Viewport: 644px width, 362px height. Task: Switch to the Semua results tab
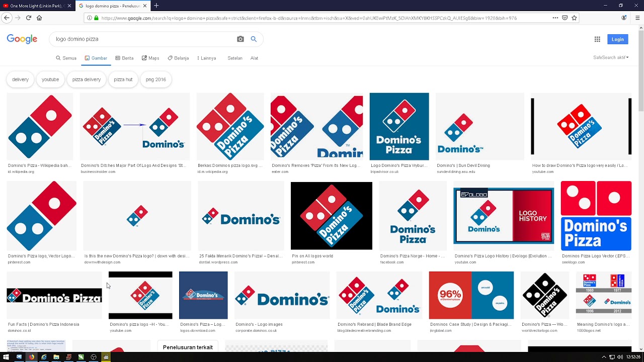click(x=66, y=58)
